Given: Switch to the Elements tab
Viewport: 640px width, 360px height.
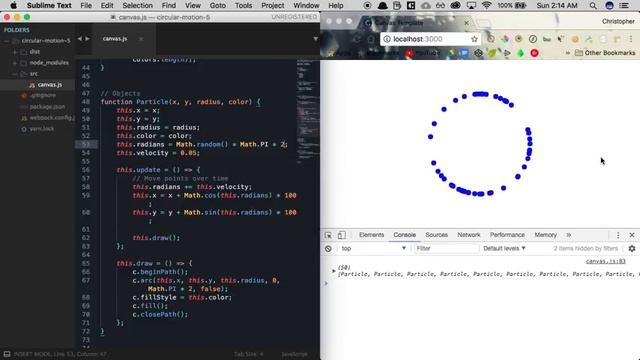Looking at the screenshot, I should click(x=371, y=235).
